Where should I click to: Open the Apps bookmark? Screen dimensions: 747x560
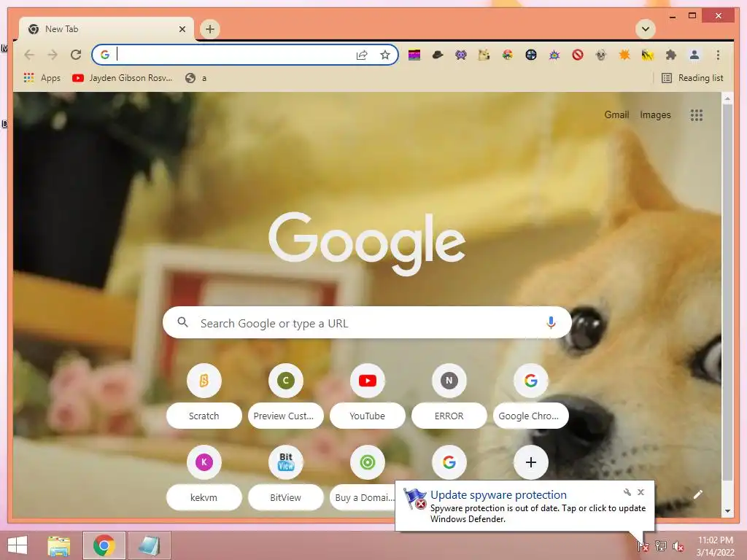[x=42, y=78]
